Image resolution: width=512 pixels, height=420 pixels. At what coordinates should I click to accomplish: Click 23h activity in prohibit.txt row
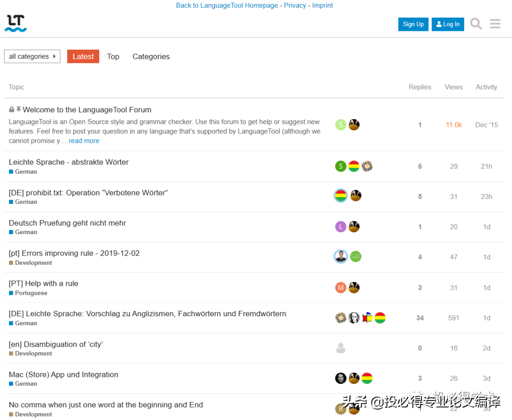[486, 197]
